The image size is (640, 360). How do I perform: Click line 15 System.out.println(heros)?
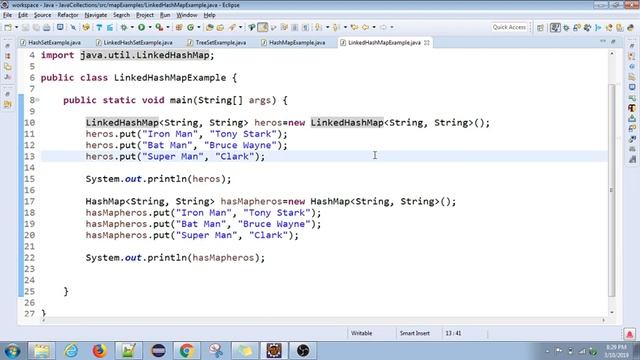click(x=158, y=179)
